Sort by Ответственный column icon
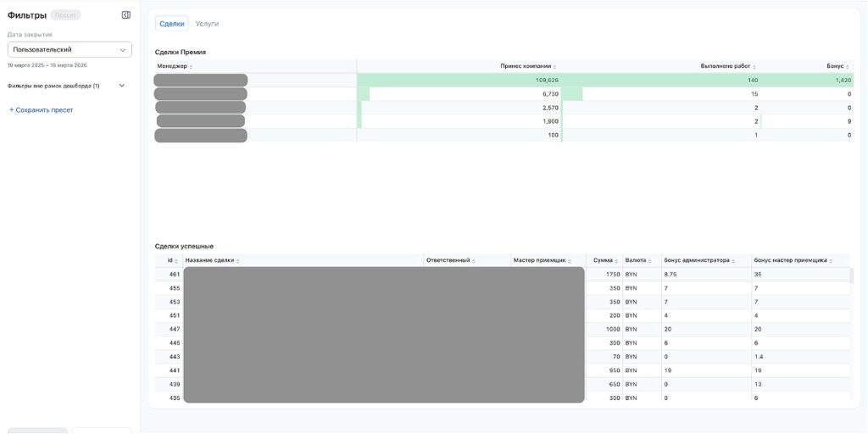Screen dimensions: 868x434 [x=474, y=261]
